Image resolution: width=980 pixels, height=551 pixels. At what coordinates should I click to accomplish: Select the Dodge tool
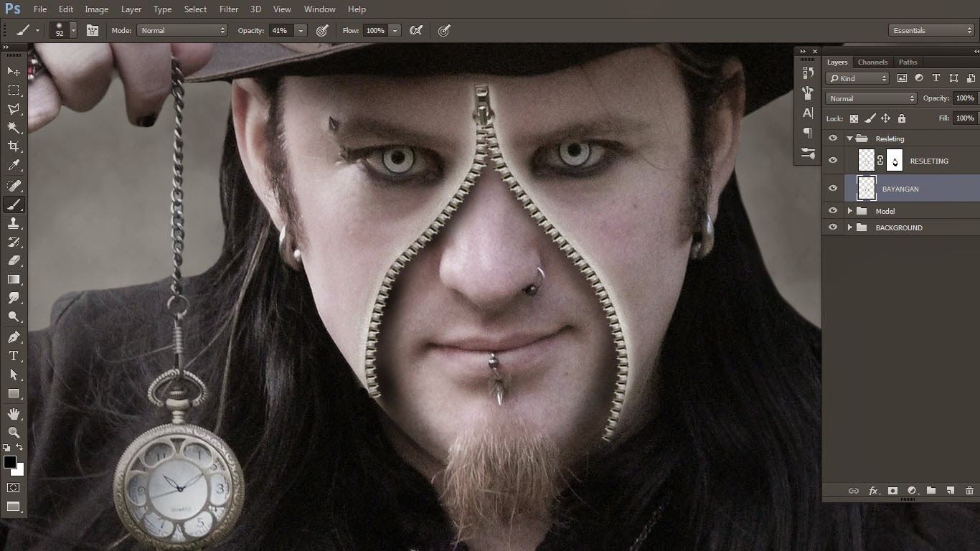(x=14, y=316)
